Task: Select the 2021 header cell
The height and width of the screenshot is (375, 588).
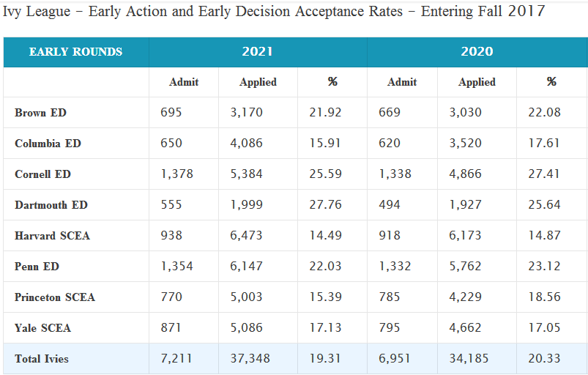Action: click(257, 52)
